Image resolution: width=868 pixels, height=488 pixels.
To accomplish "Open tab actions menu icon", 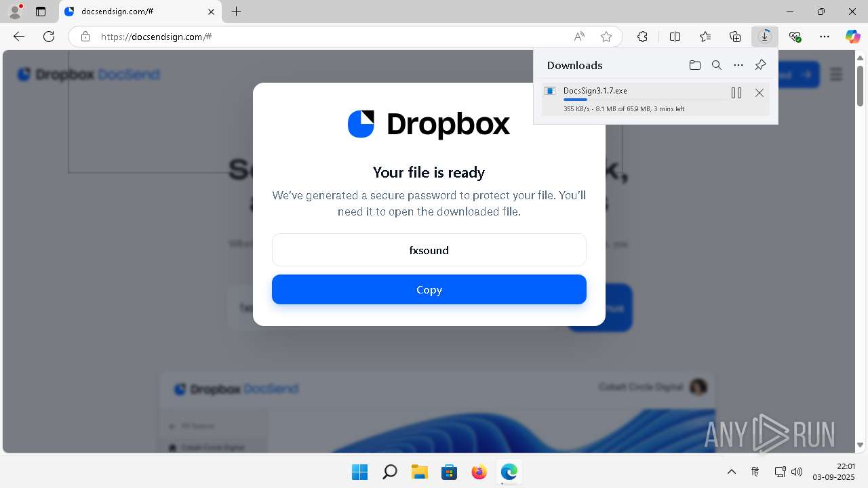I will click(x=41, y=12).
